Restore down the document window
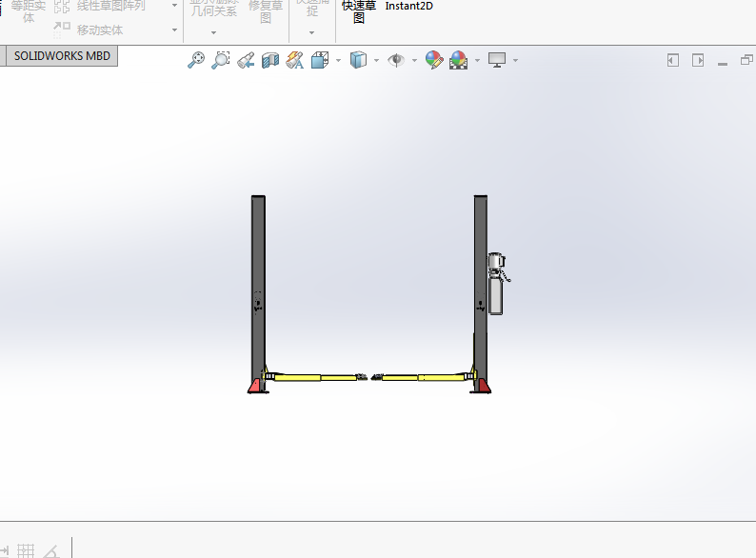This screenshot has width=756, height=558. [x=746, y=60]
